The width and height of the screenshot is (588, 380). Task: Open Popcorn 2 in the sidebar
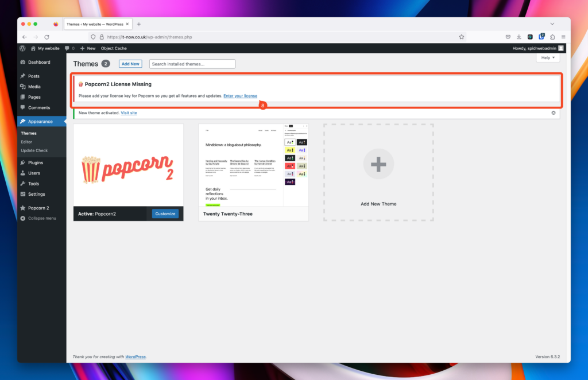click(38, 208)
